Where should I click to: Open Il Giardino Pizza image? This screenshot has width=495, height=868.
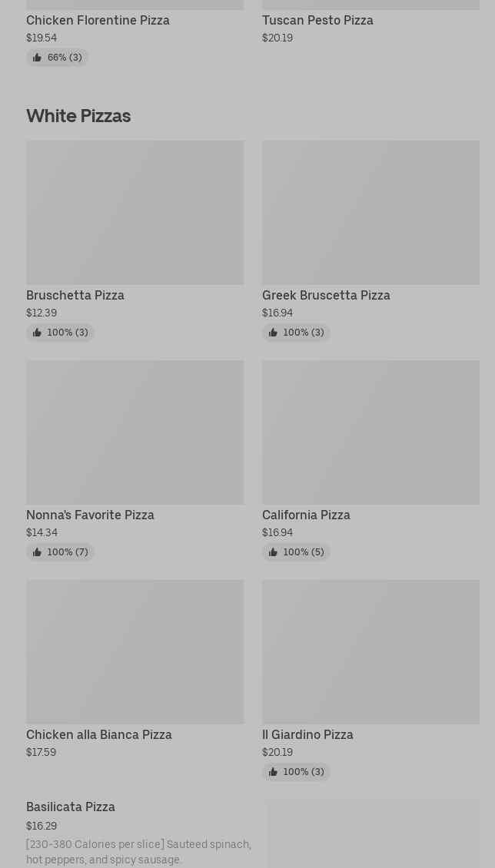coord(370,651)
